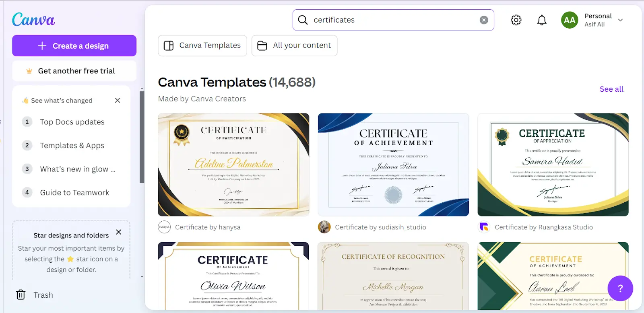Open the Trash bin icon
Screen dimensions: 644x313
21,295
